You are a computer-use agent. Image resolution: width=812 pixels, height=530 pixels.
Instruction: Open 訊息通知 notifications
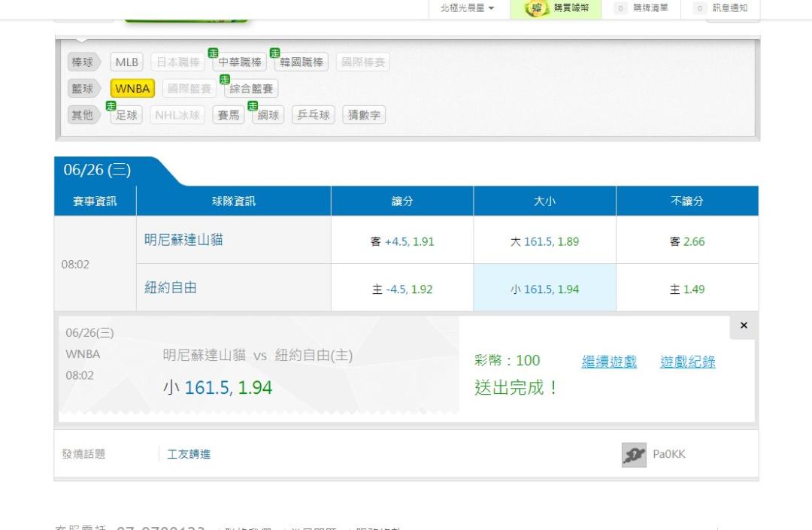[721, 8]
